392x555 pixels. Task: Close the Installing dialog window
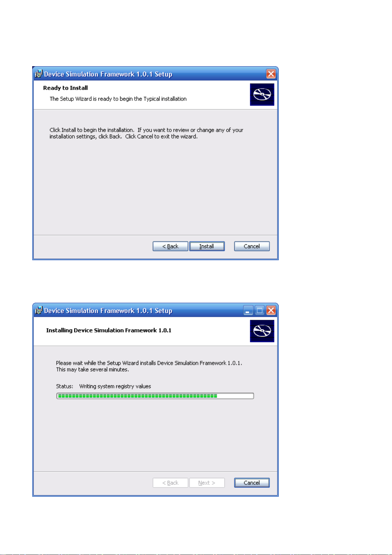tap(271, 310)
